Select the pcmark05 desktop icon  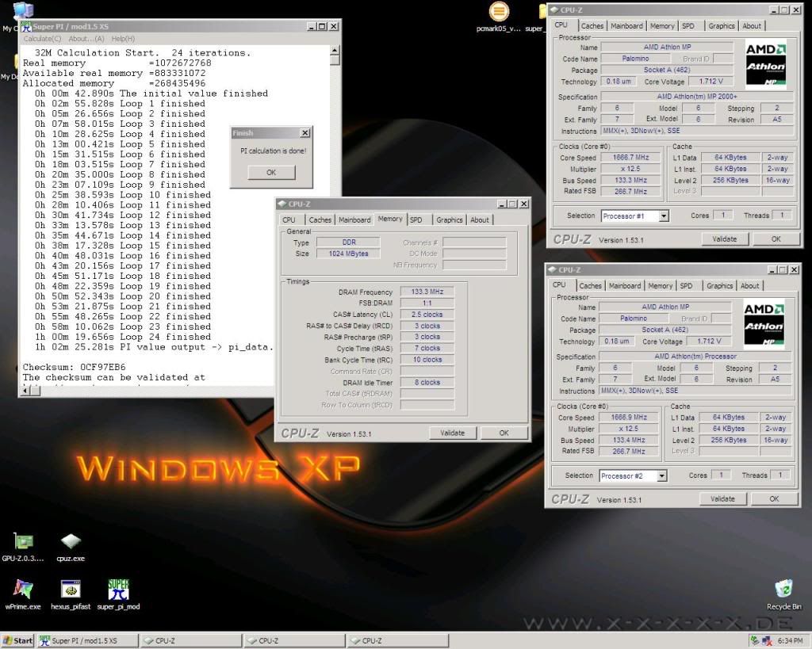(499, 17)
